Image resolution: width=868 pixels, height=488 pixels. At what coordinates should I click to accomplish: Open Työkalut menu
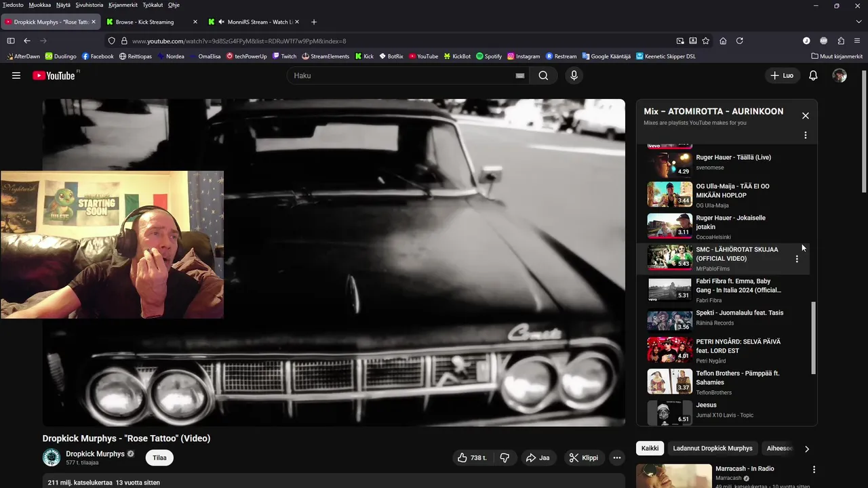153,5
